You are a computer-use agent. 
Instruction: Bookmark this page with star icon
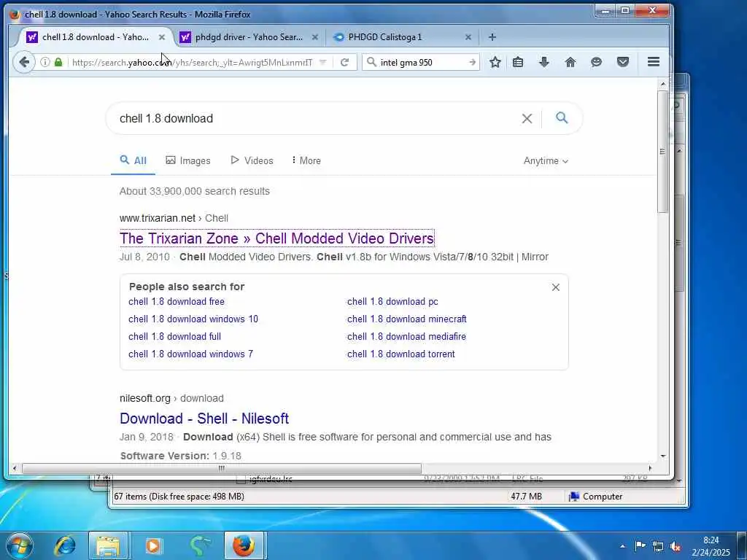point(495,62)
